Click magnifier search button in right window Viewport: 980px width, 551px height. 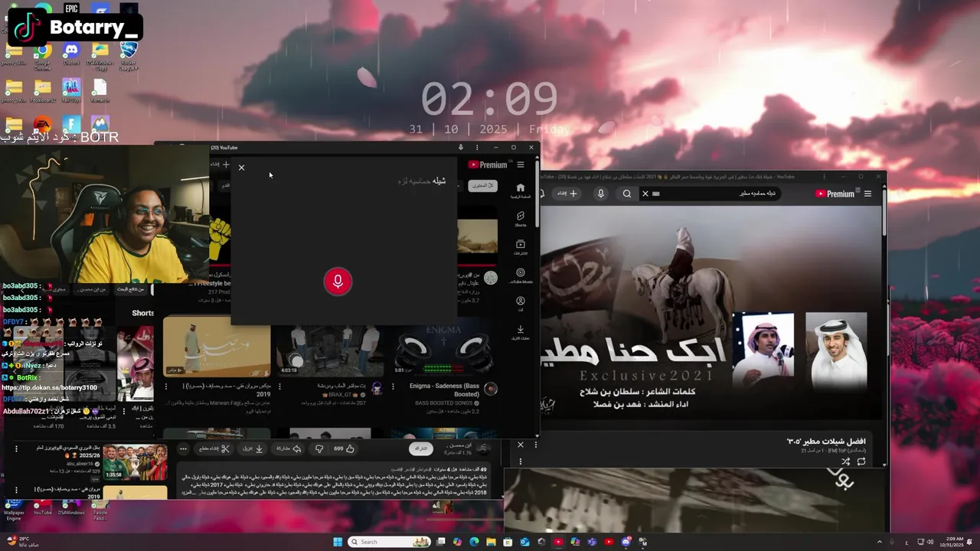click(627, 194)
